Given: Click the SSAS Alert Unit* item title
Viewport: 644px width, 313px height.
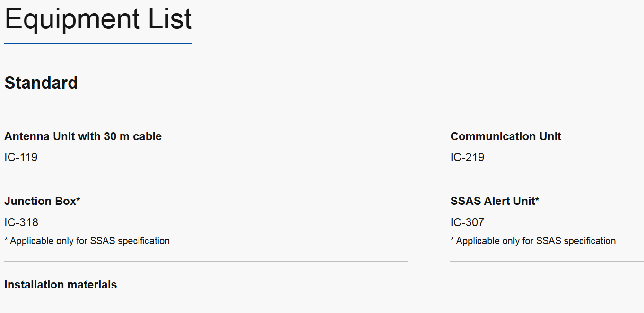Looking at the screenshot, I should point(495,201).
